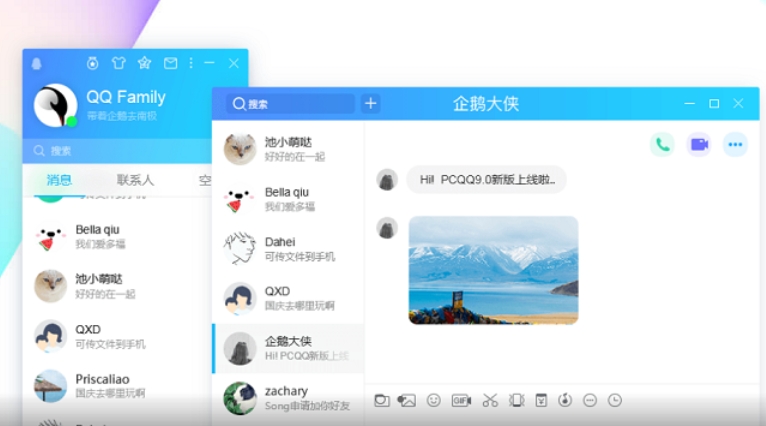Image resolution: width=766 pixels, height=426 pixels.
Task: Start a video call with 企鹅大侠
Action: tap(699, 145)
